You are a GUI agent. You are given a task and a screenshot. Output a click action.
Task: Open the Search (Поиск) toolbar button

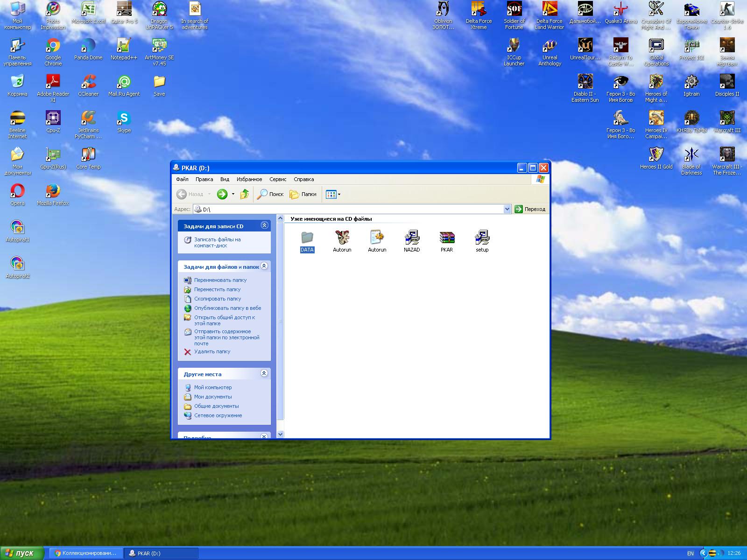pyautogui.click(x=271, y=194)
